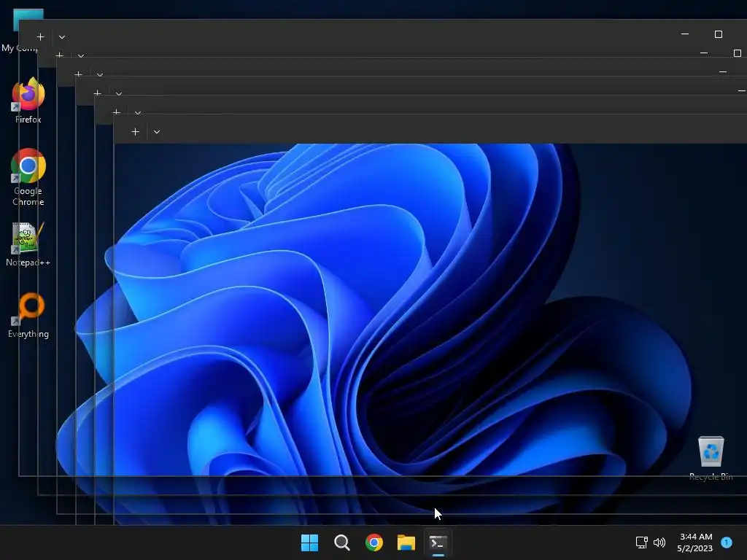The height and width of the screenshot is (560, 747).
Task: Open the profile dropdown chevron of the rearmost terminal window
Action: pyautogui.click(x=62, y=37)
